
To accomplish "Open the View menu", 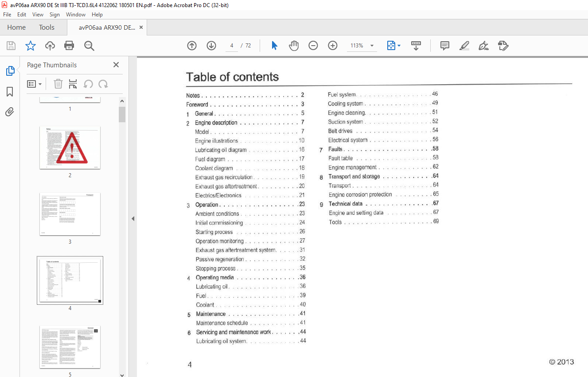I will pos(38,15).
